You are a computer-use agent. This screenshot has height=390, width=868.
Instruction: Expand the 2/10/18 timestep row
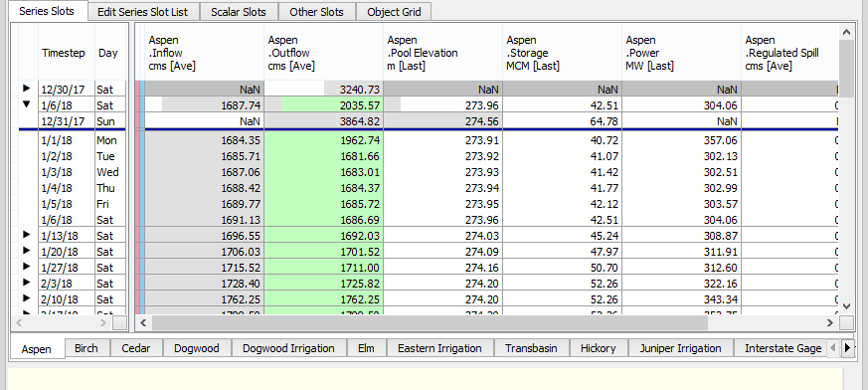coord(26,298)
